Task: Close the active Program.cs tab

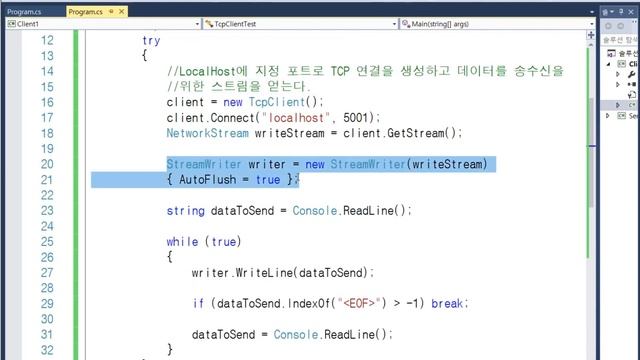Action: pos(121,12)
